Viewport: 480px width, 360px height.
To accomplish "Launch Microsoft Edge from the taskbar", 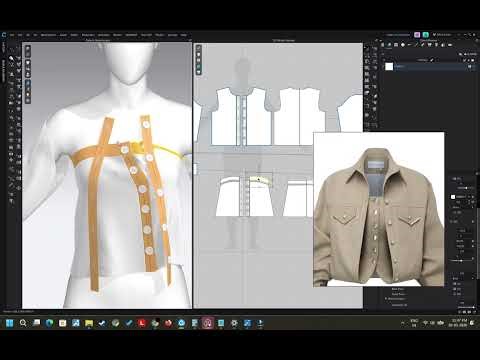I will click(x=49, y=323).
